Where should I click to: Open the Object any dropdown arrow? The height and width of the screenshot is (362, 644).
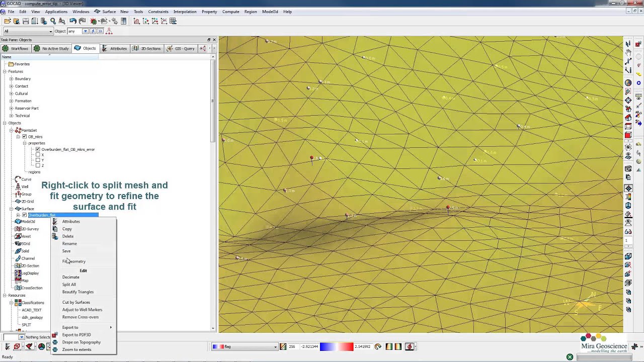pos(85,31)
